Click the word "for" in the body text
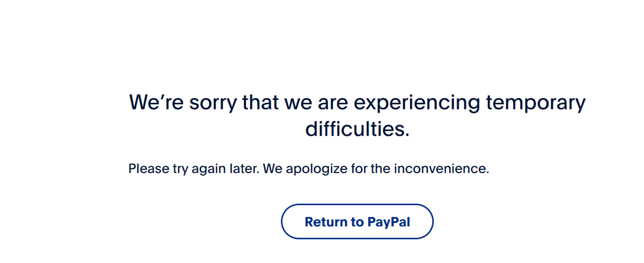The image size is (644, 263). [359, 168]
